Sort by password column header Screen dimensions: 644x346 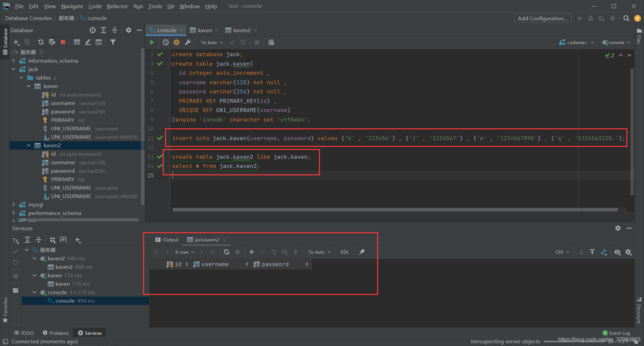(281, 264)
